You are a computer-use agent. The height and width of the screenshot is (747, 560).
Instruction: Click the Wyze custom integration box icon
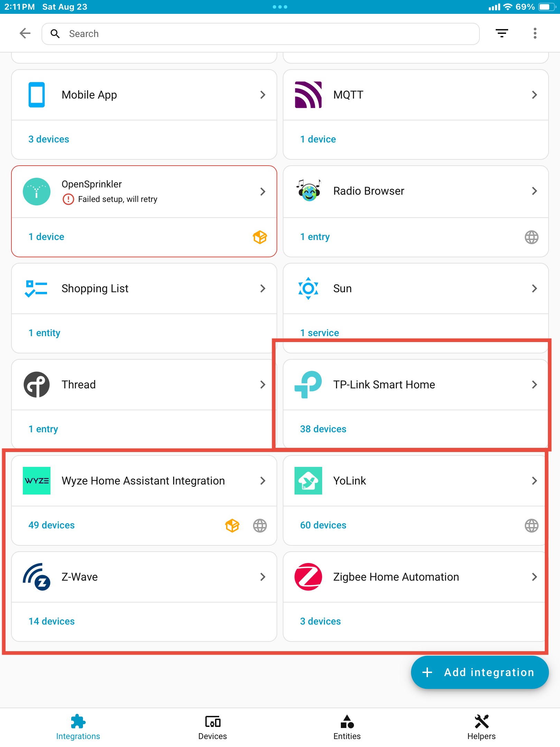pyautogui.click(x=232, y=526)
